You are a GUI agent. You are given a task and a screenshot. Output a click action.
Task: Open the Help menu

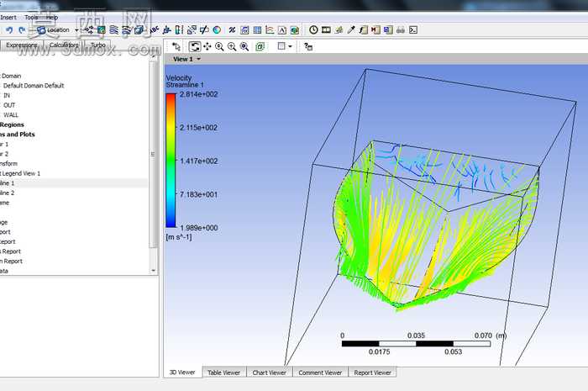(52, 18)
